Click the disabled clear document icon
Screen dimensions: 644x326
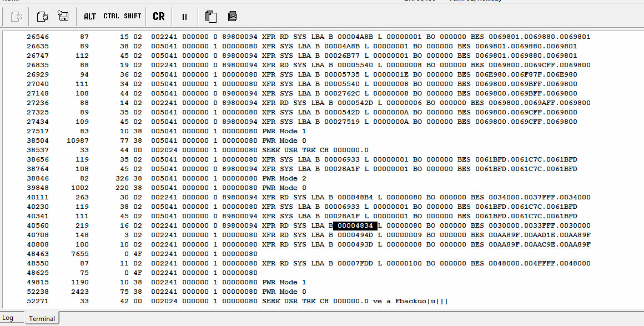pos(17,17)
